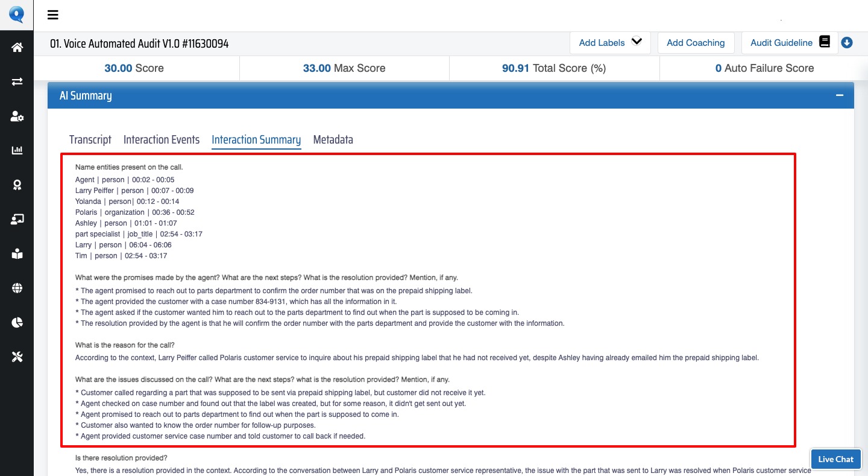
Task: Click the blue download arrow icon
Action: point(847,43)
